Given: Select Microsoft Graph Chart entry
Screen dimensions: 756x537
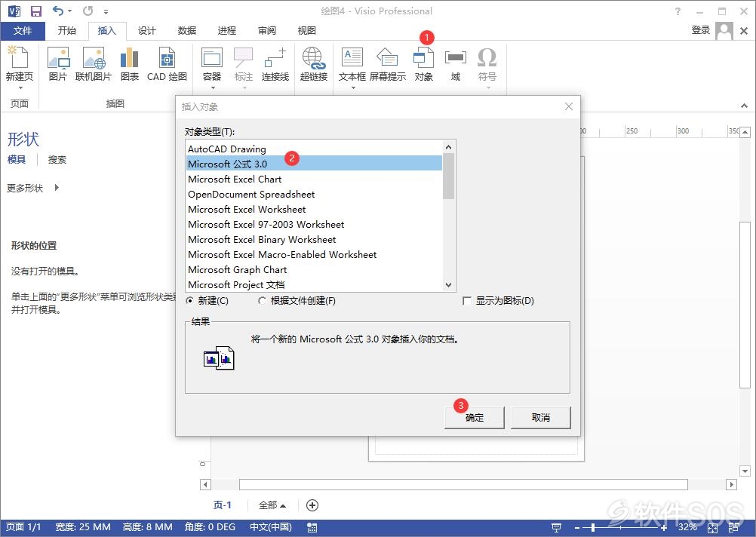Looking at the screenshot, I should (315, 269).
